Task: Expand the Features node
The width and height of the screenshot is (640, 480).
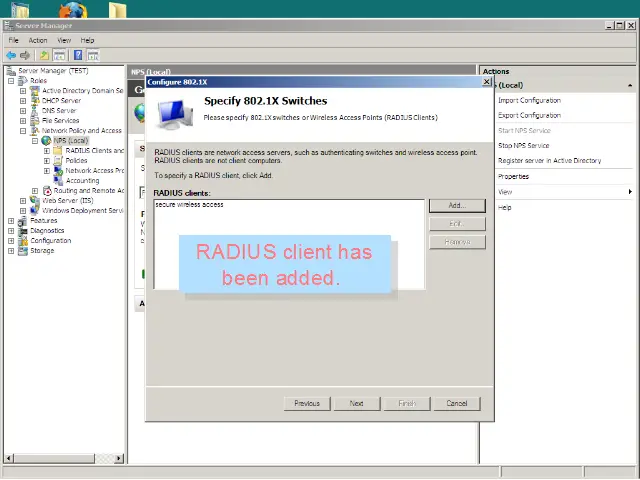Action: coord(11,221)
